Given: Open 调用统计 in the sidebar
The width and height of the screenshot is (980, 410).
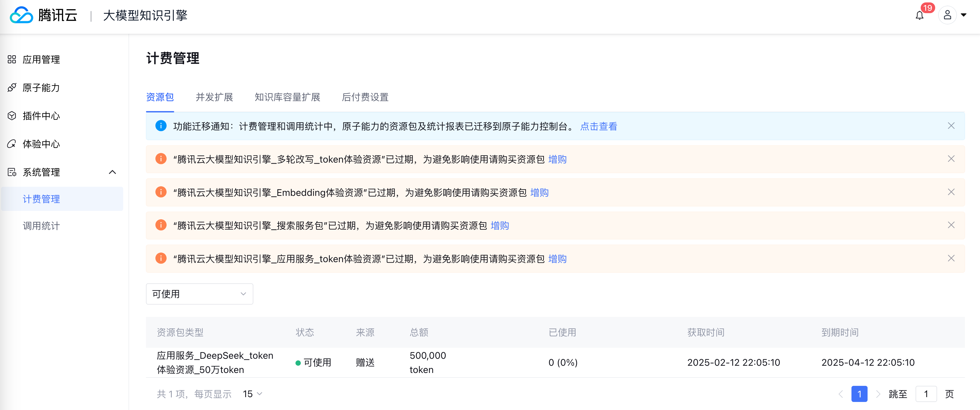Looking at the screenshot, I should click(x=41, y=226).
